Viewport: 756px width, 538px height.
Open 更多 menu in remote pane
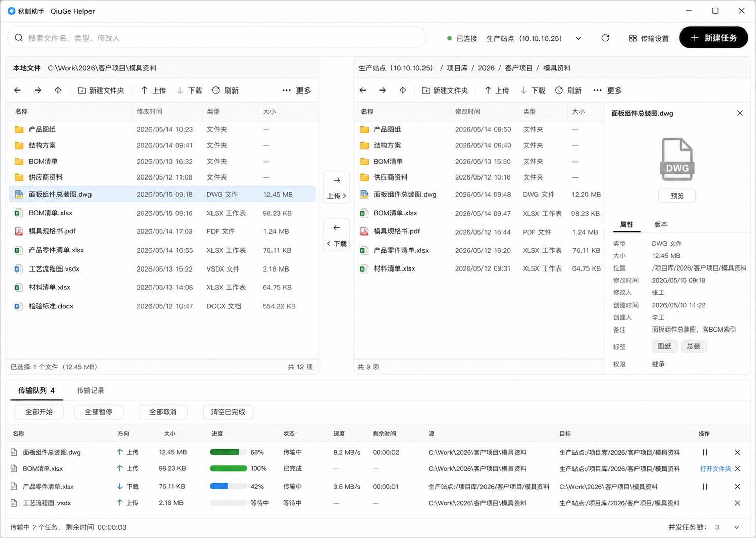608,90
